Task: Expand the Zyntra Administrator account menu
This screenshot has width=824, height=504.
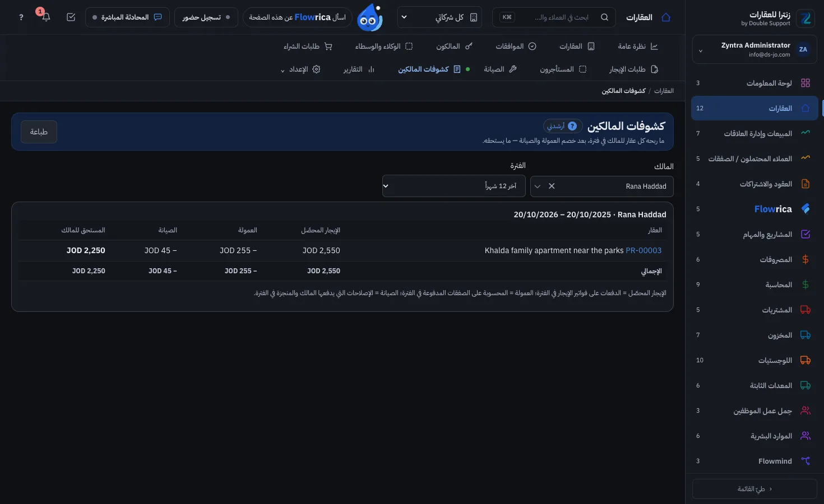Action: [x=754, y=50]
